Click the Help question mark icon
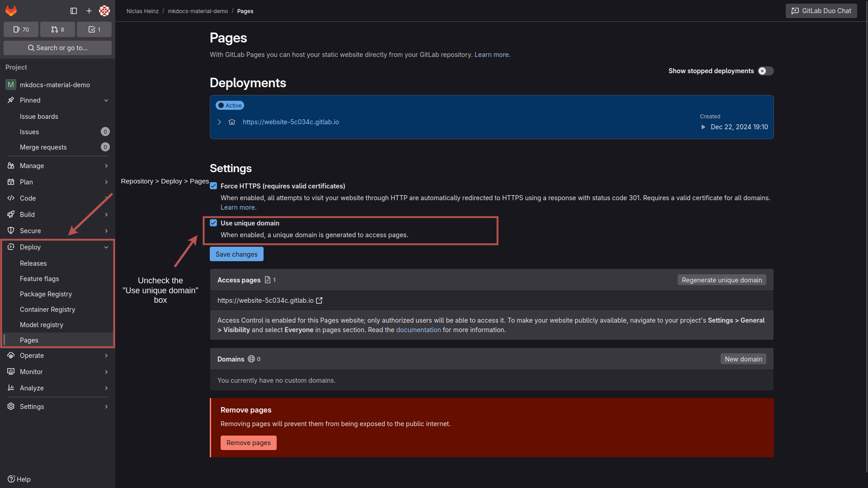The height and width of the screenshot is (488, 868). [11, 479]
